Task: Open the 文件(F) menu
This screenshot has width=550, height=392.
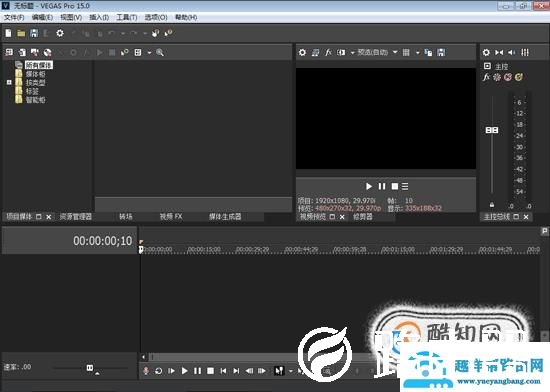Action: 14,17
